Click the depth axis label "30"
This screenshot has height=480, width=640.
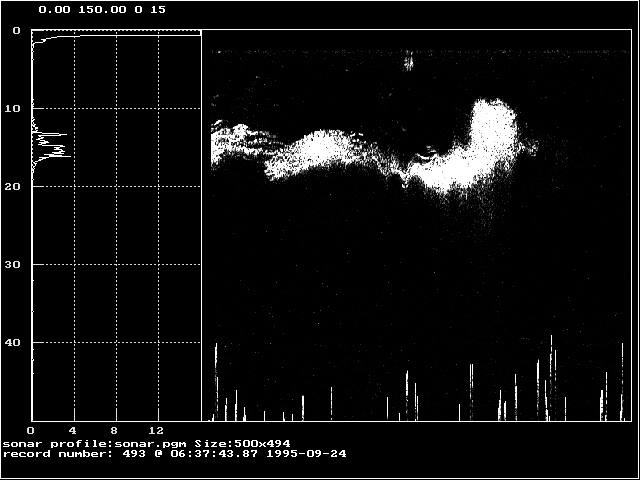[12, 264]
